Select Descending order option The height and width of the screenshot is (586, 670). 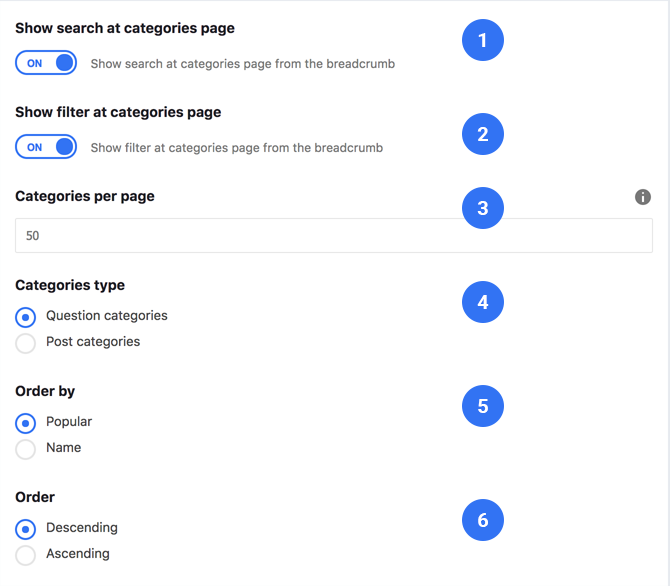pyautogui.click(x=26, y=529)
